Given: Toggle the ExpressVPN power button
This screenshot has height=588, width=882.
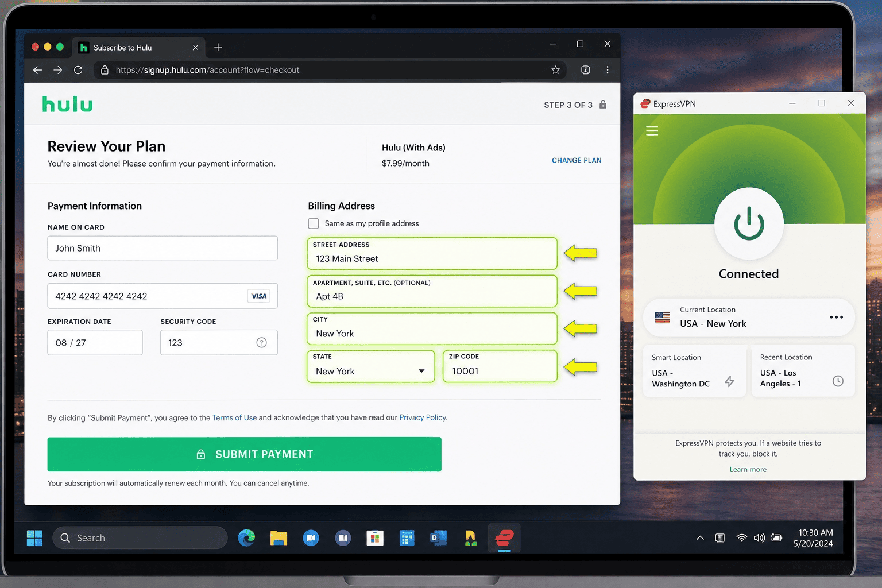Looking at the screenshot, I should point(749,223).
